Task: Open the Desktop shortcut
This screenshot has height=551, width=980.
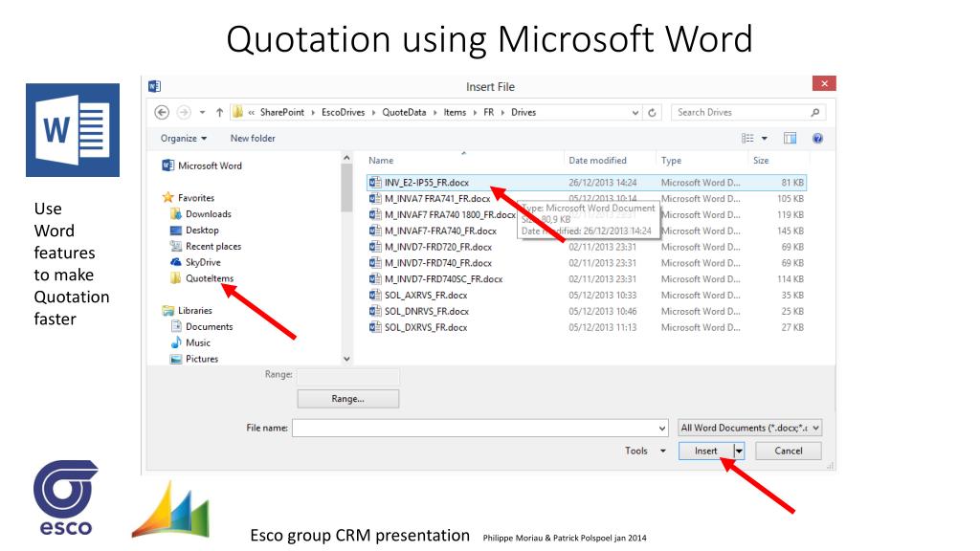Action: pyautogui.click(x=194, y=230)
